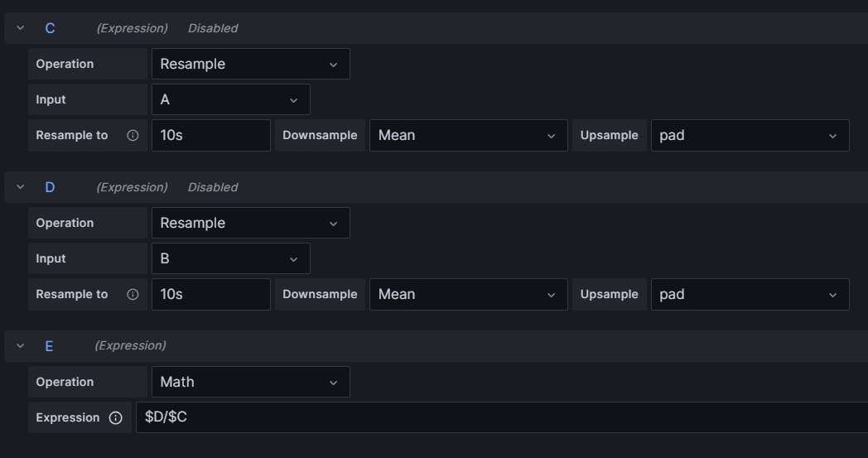Collapse query C row chevron
The height and width of the screenshot is (458, 868).
21,27
